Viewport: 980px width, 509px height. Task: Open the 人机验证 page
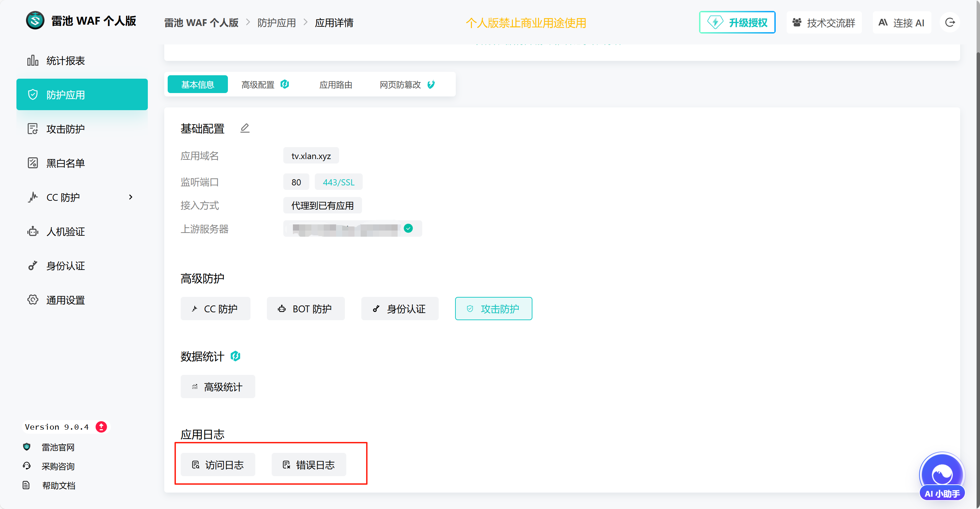pyautogui.click(x=82, y=232)
